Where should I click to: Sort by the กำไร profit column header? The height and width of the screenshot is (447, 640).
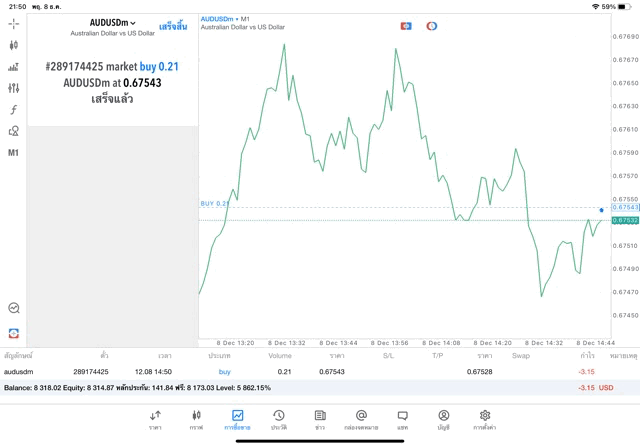tap(587, 356)
